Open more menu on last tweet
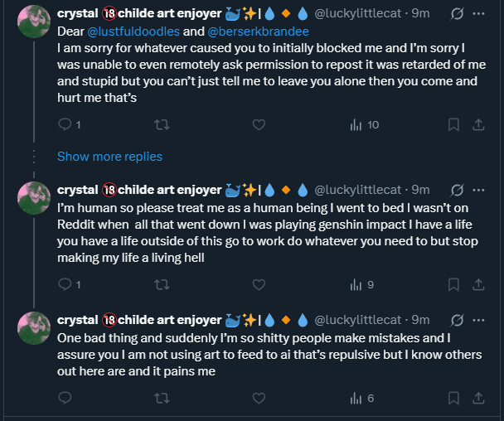Screen dimensions: 504x421 click(478, 319)
